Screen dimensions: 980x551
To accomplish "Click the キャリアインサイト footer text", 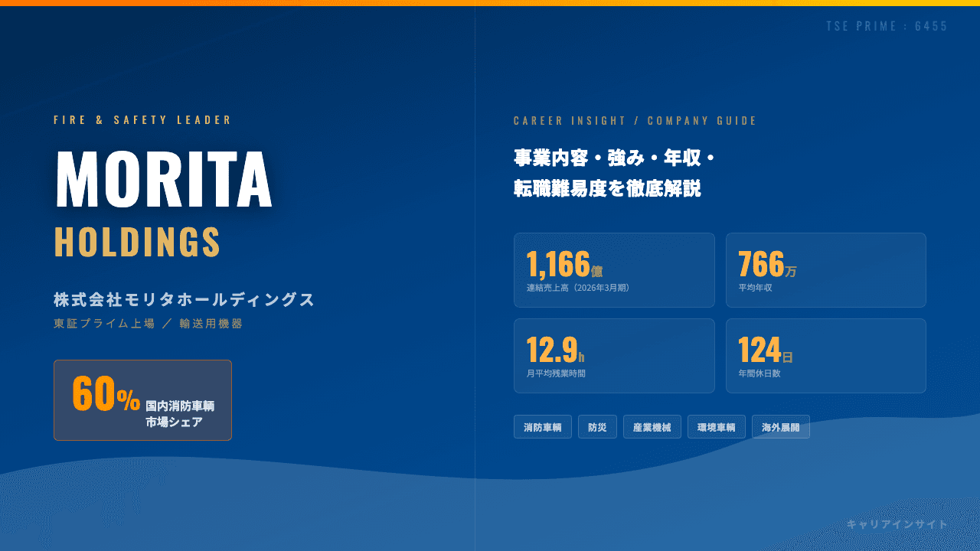I will coord(897,524).
